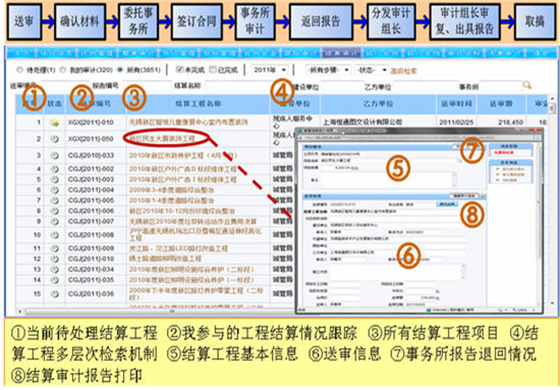Image resolution: width=560 pixels, height=390 pixels.
Task: Open the -状态- dropdown
Action: coord(372,70)
